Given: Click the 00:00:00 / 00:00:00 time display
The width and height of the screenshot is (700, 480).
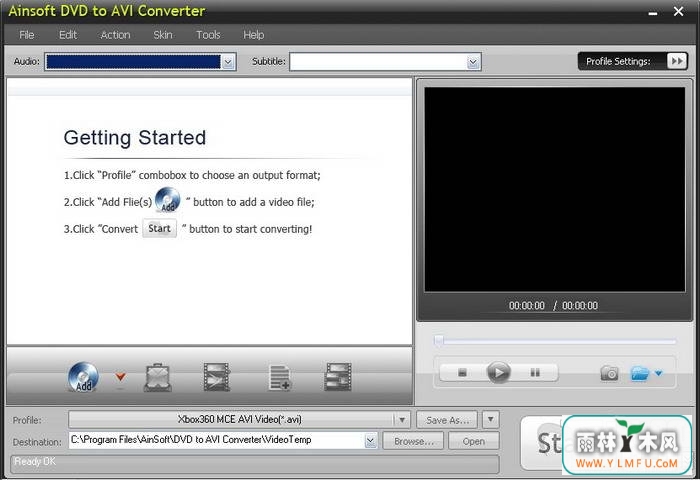Looking at the screenshot, I should [x=553, y=305].
